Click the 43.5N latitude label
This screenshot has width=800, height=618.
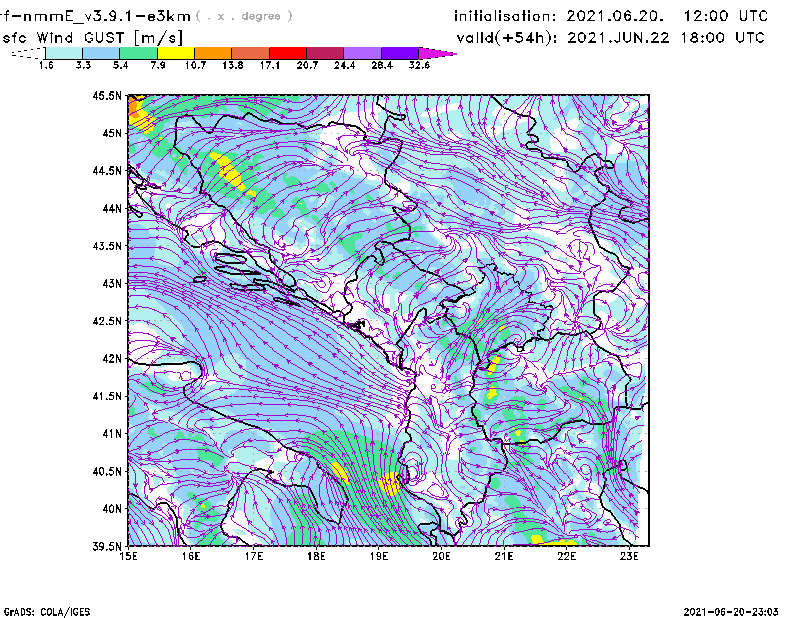point(107,246)
